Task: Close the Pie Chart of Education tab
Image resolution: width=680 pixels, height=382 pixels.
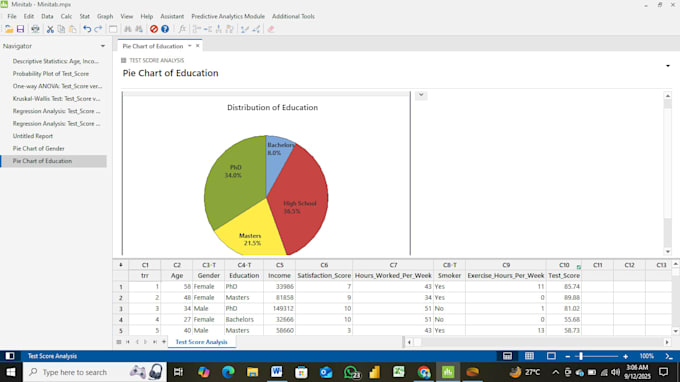Action: 198,46
